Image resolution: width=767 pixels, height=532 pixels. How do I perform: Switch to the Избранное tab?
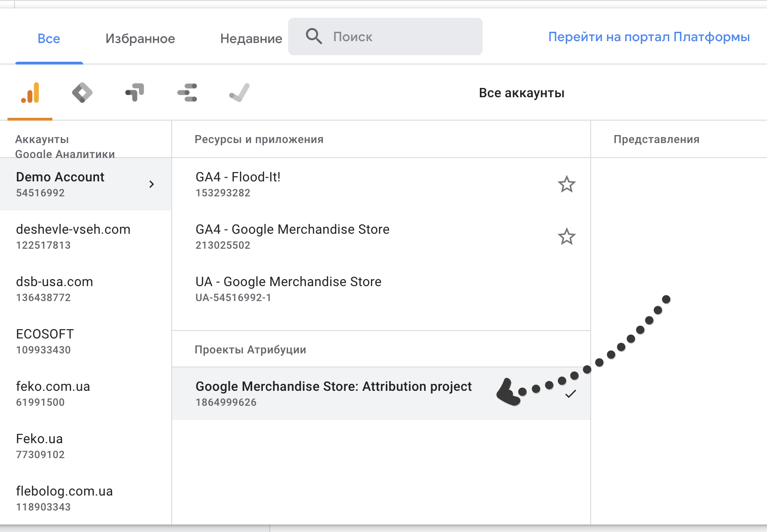tap(140, 38)
